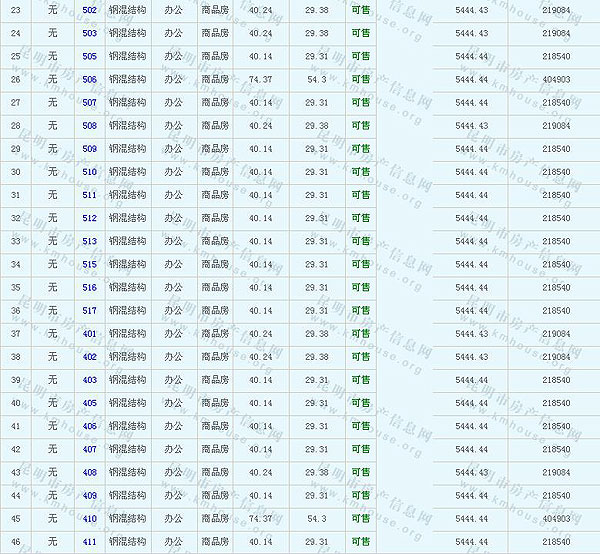
Task: Select room 515 link
Action: 90,265
